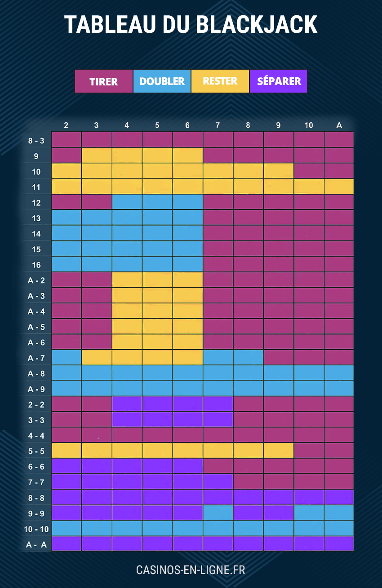Click the dealer column header 7
Screen dimensions: 382x588
coord(218,125)
